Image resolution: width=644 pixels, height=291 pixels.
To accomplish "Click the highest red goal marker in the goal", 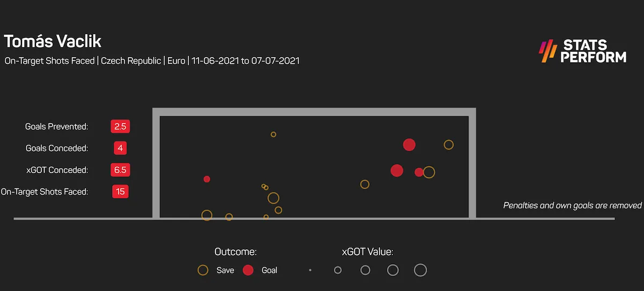I will [x=409, y=145].
